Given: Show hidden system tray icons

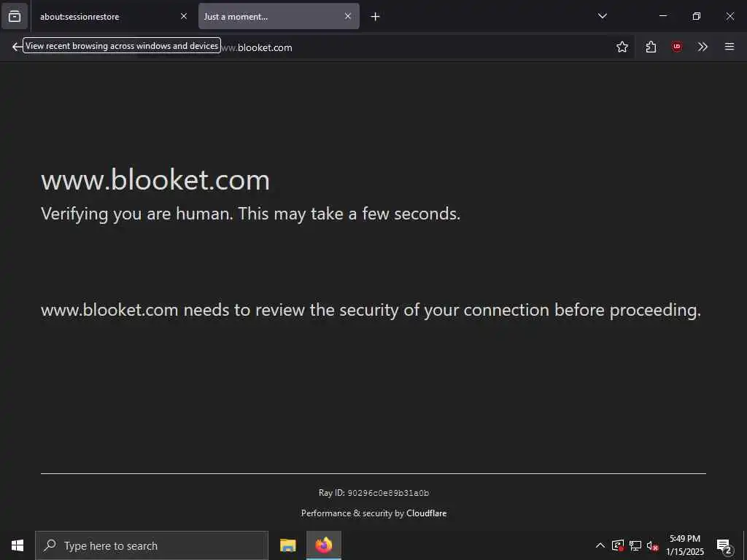Looking at the screenshot, I should (x=600, y=545).
